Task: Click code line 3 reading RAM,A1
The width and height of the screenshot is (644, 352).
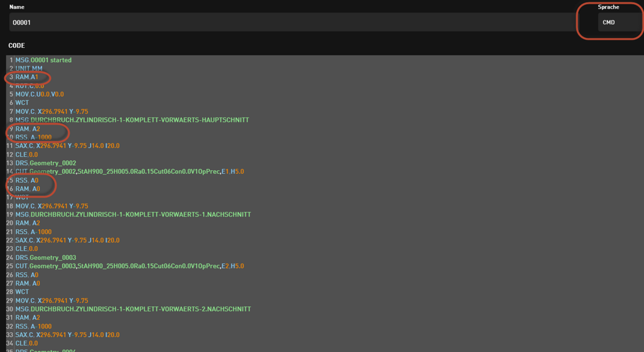Action: coord(27,77)
